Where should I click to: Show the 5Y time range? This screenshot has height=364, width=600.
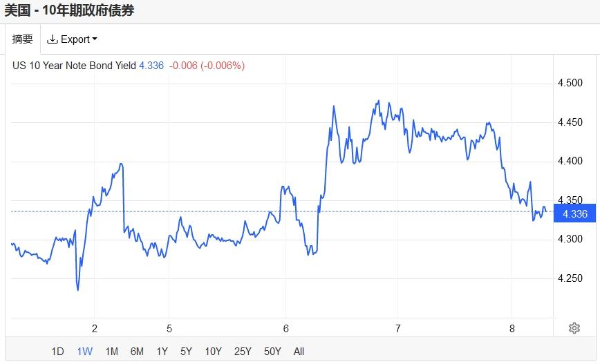[x=186, y=351]
